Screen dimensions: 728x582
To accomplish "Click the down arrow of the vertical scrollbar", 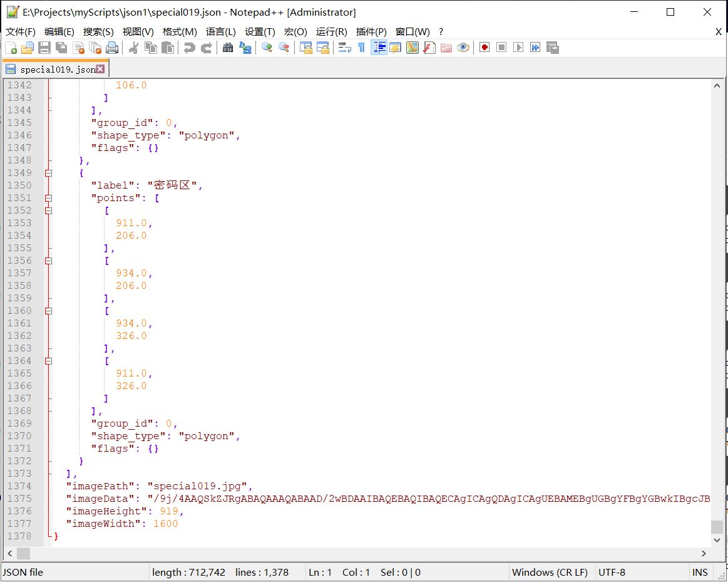I will 717,540.
